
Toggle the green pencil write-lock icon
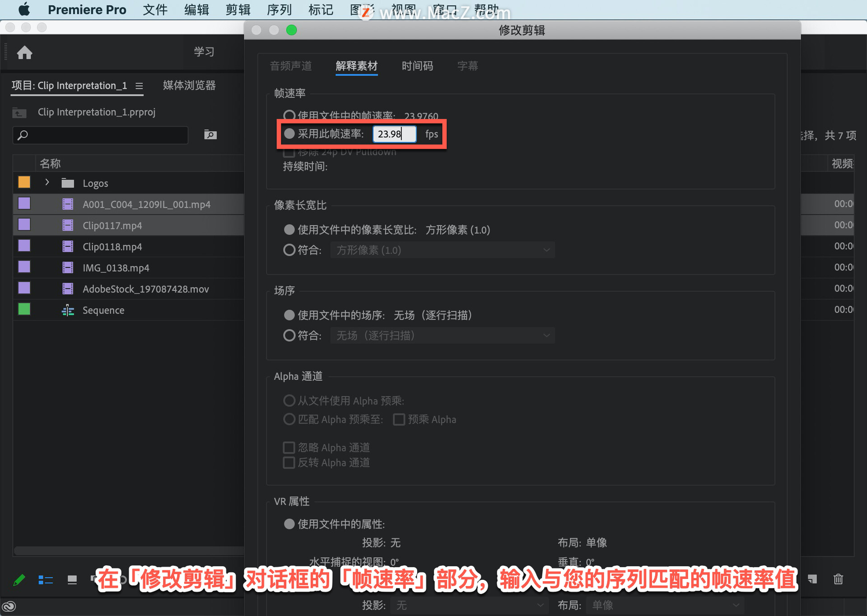19,579
